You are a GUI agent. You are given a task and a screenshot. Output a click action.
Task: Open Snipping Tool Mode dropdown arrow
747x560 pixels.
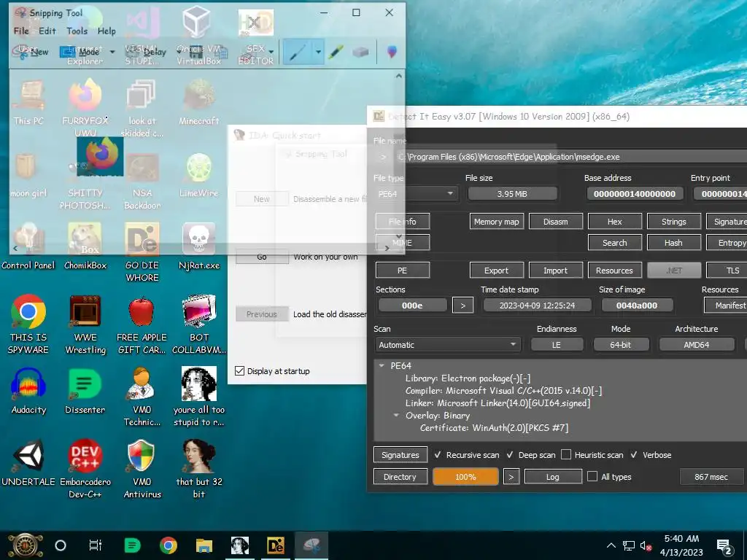(112, 52)
